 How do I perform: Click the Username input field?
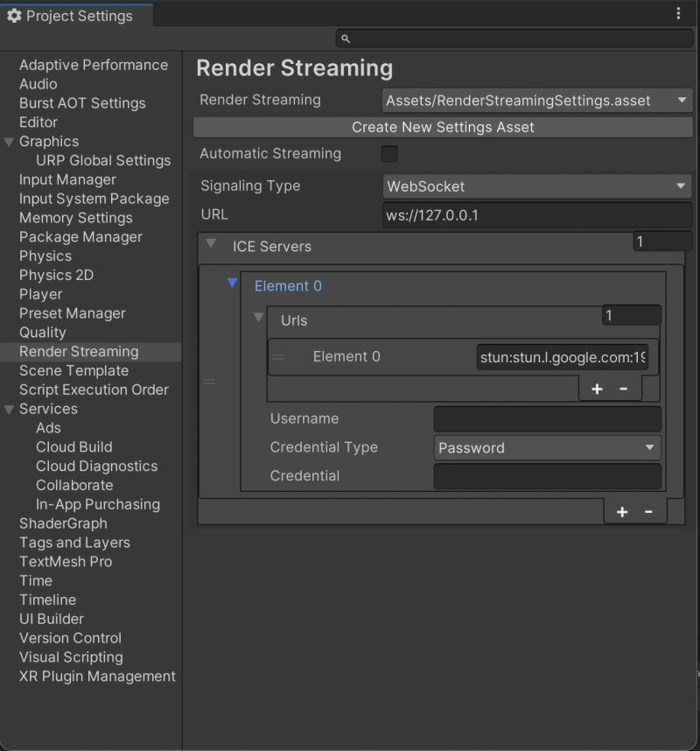pos(547,419)
